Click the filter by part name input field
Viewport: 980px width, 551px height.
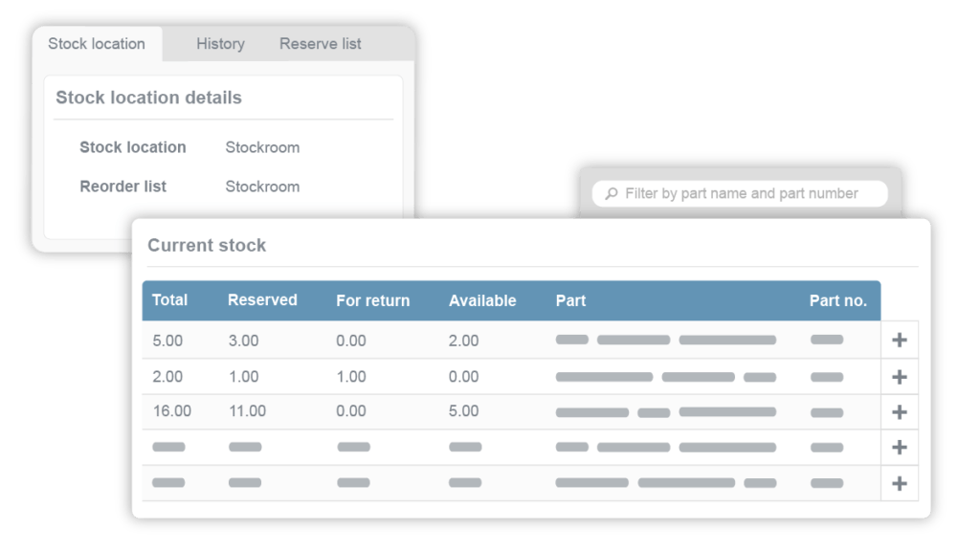click(x=746, y=193)
